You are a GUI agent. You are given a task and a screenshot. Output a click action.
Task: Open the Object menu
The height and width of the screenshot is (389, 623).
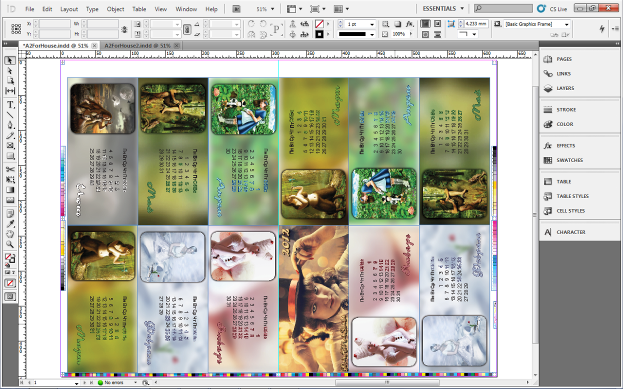(x=115, y=9)
